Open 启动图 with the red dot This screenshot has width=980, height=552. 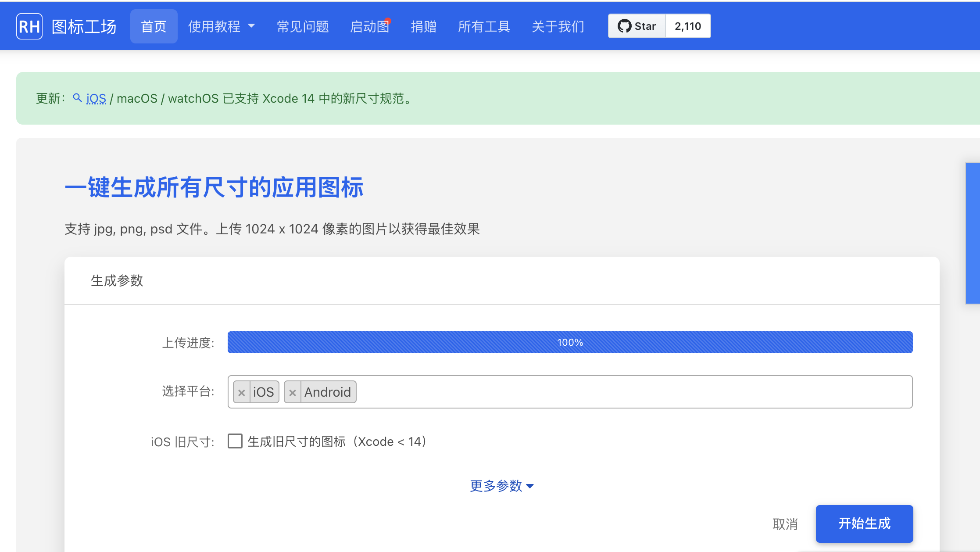pyautogui.click(x=369, y=26)
